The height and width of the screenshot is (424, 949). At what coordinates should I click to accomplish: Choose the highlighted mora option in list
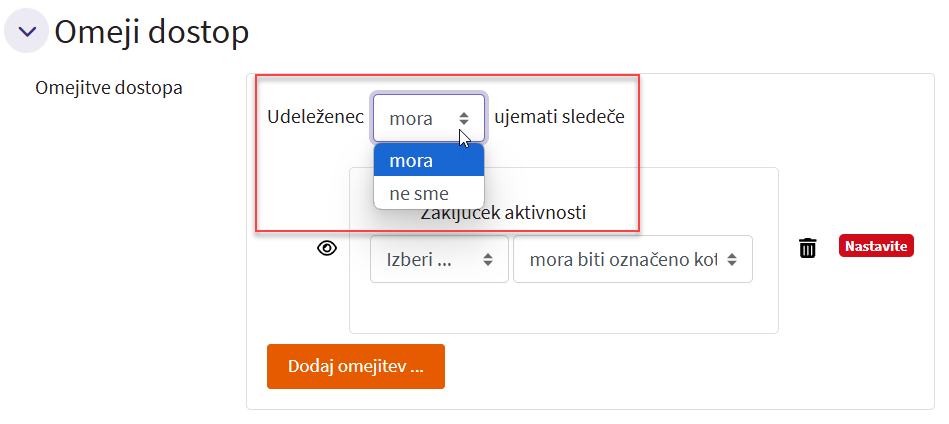[x=428, y=160]
